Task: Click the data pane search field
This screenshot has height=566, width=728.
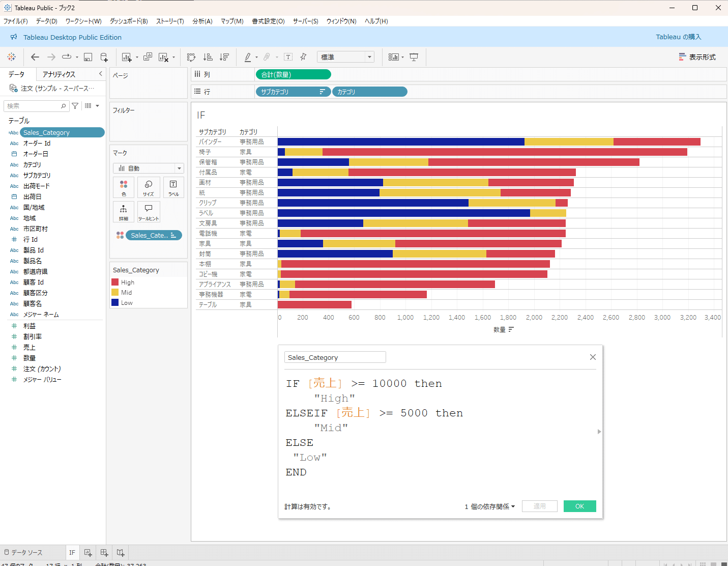Action: point(36,106)
